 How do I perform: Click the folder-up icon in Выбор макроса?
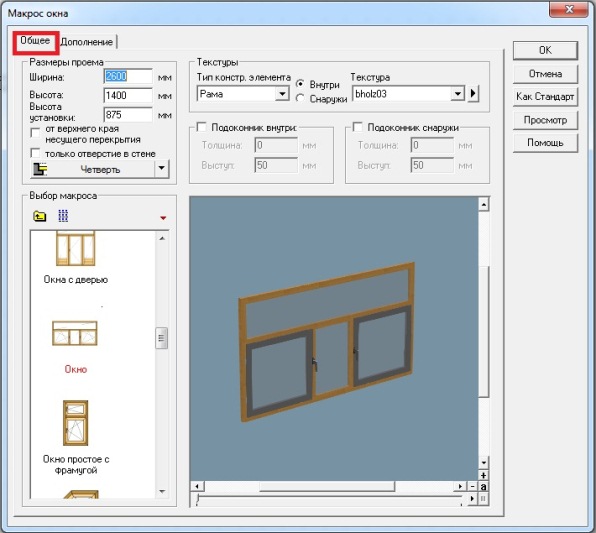pos(40,217)
